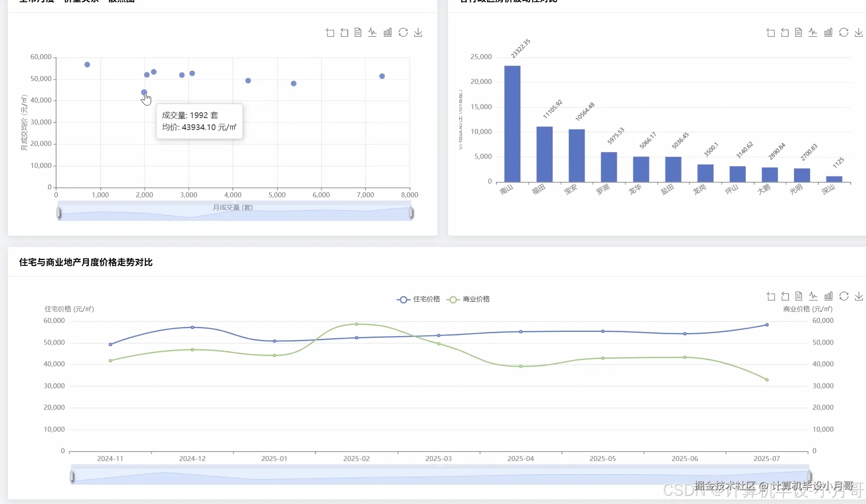Image resolution: width=866 pixels, height=504 pixels.
Task: Switch scatter chart to bar chart type
Action: pos(387,33)
